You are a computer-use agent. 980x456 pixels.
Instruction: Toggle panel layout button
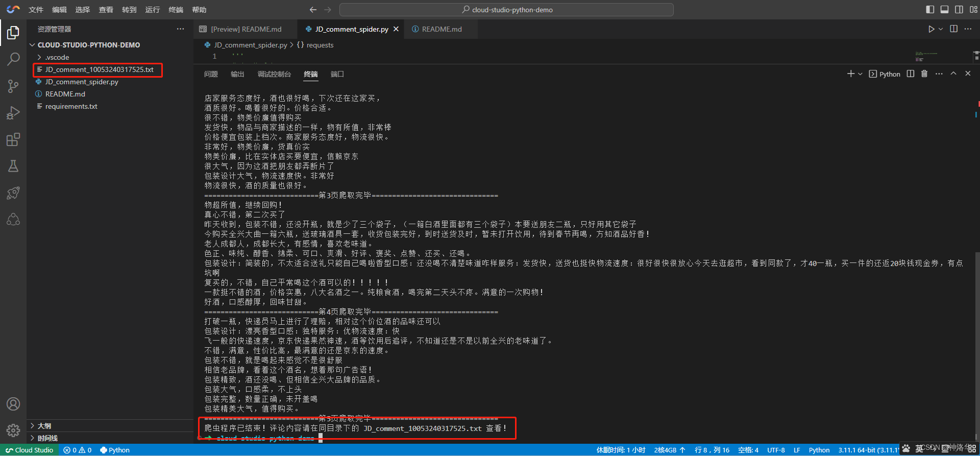tap(945, 10)
